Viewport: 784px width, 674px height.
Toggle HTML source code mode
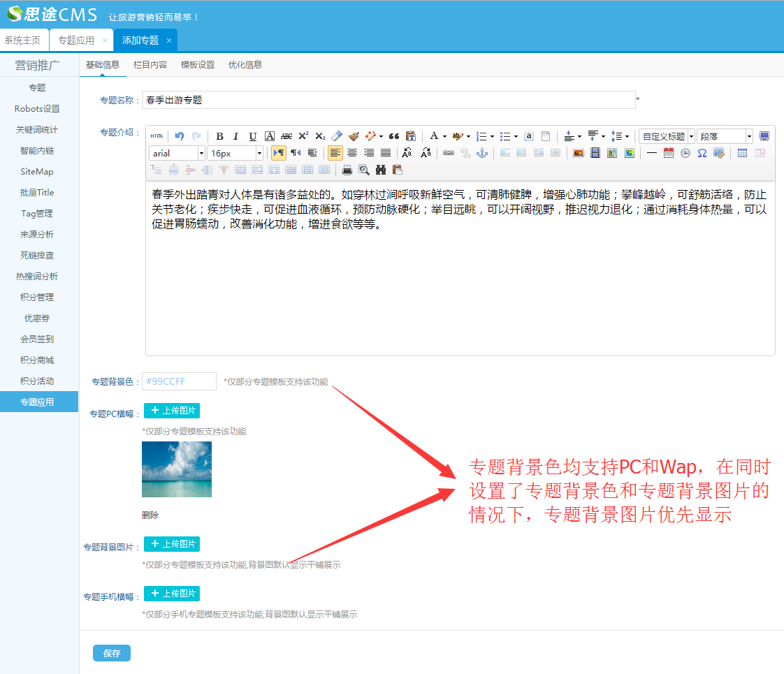(x=157, y=136)
